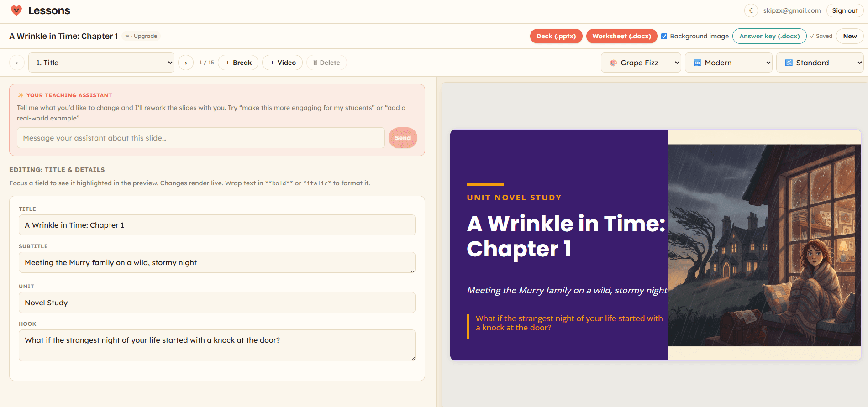Click the 'UNIT NOVEL STUDY' preview label
This screenshot has width=868, height=407.
514,198
